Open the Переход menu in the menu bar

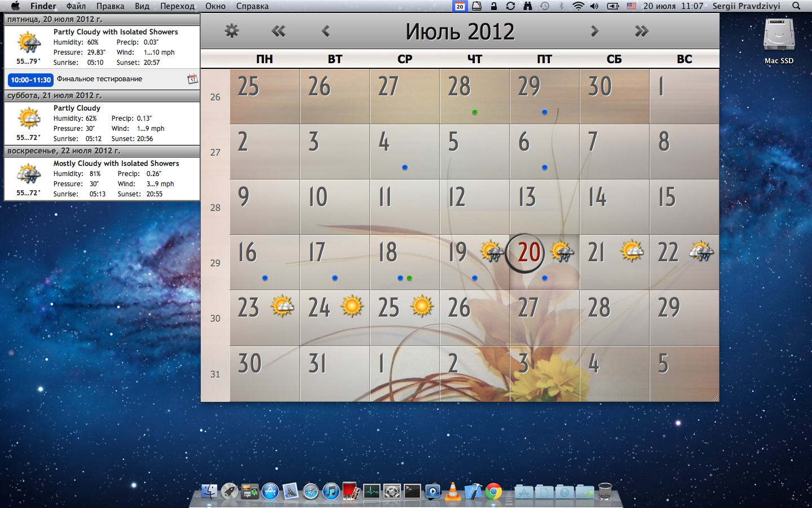pos(178,6)
